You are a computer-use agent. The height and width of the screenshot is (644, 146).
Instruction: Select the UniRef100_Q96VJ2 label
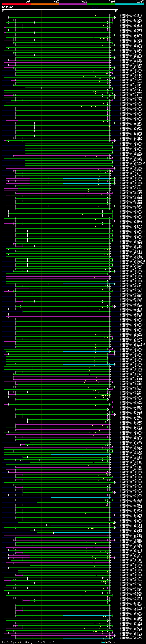[x=131, y=314]
